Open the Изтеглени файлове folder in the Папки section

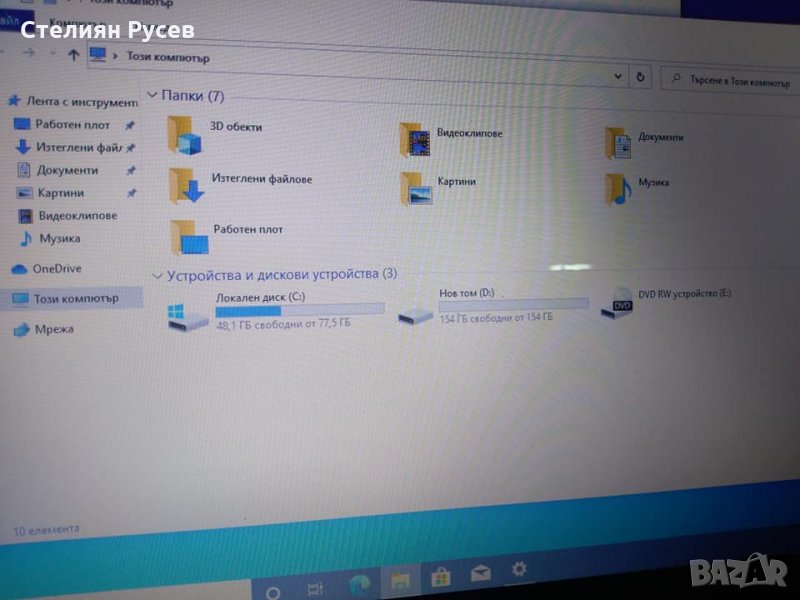pyautogui.click(x=186, y=185)
